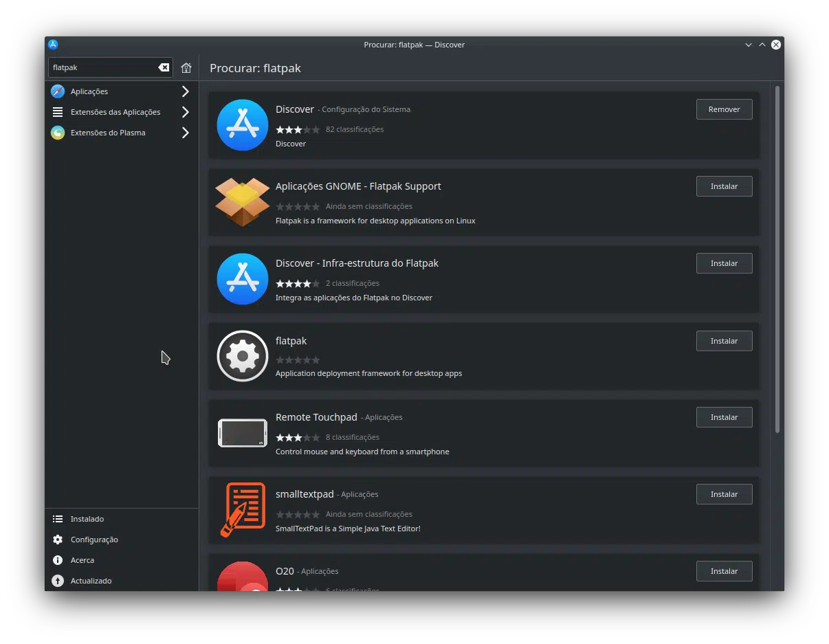Click the Discover star rating
The width and height of the screenshot is (829, 644).
(x=298, y=129)
